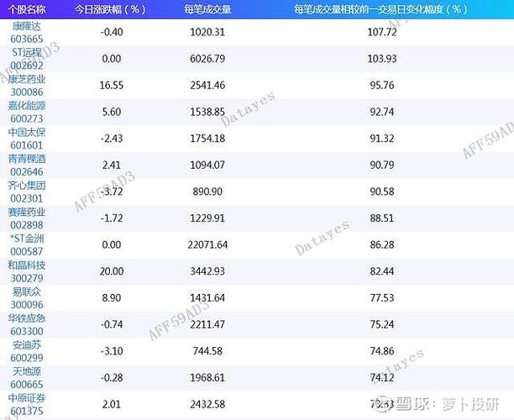Viewport: 514px width, 420px height.
Task: Open stock 嘉化能源 600273
Action: (x=27, y=112)
